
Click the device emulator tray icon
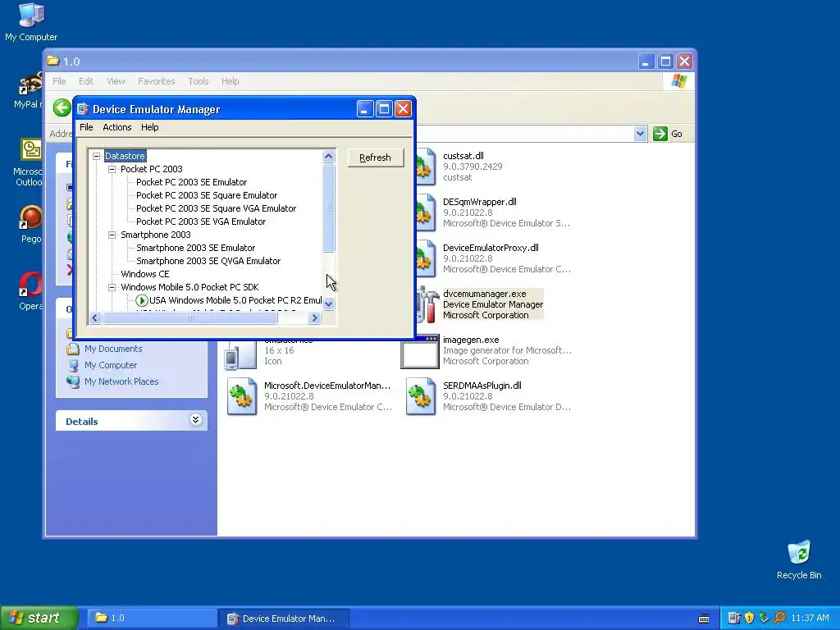click(734, 619)
